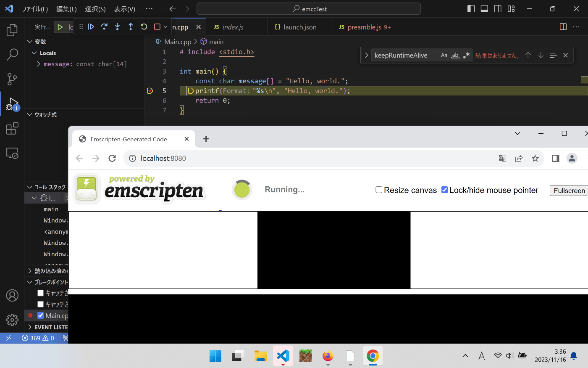Open Chrome side panel
The height and width of the screenshot is (368, 588).
click(x=556, y=158)
